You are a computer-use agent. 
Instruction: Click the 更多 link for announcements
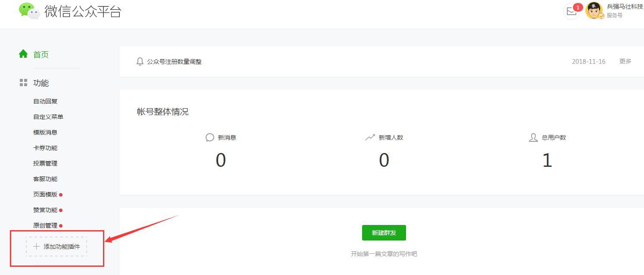click(x=625, y=61)
